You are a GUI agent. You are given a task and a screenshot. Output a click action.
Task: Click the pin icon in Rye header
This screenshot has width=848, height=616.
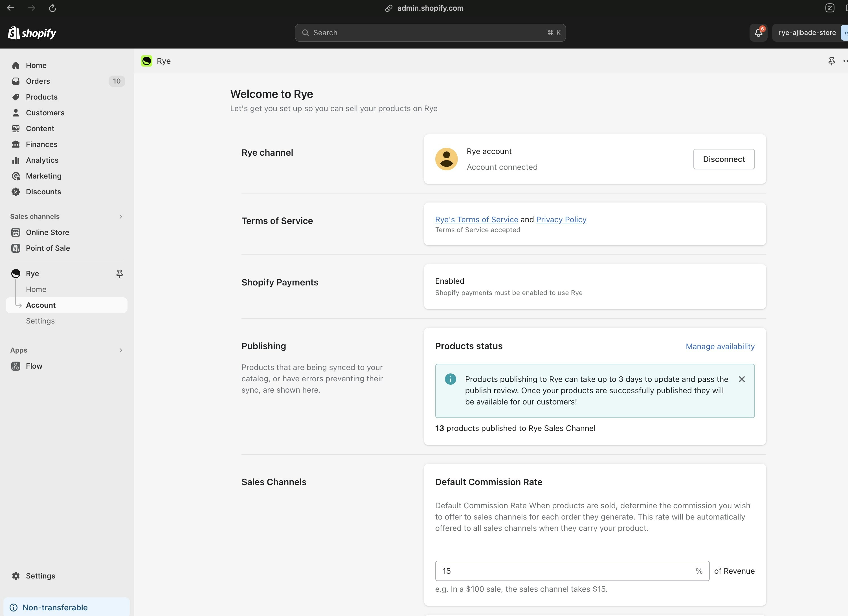coord(831,61)
